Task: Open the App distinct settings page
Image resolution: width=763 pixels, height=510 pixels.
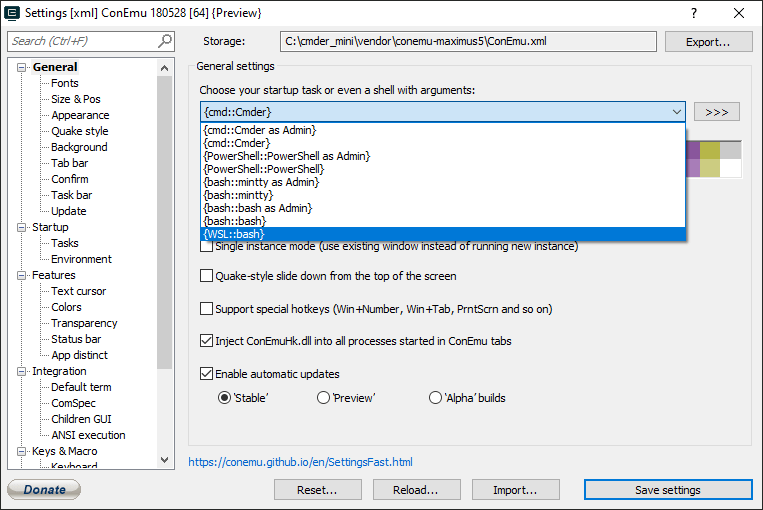Action: pos(79,355)
